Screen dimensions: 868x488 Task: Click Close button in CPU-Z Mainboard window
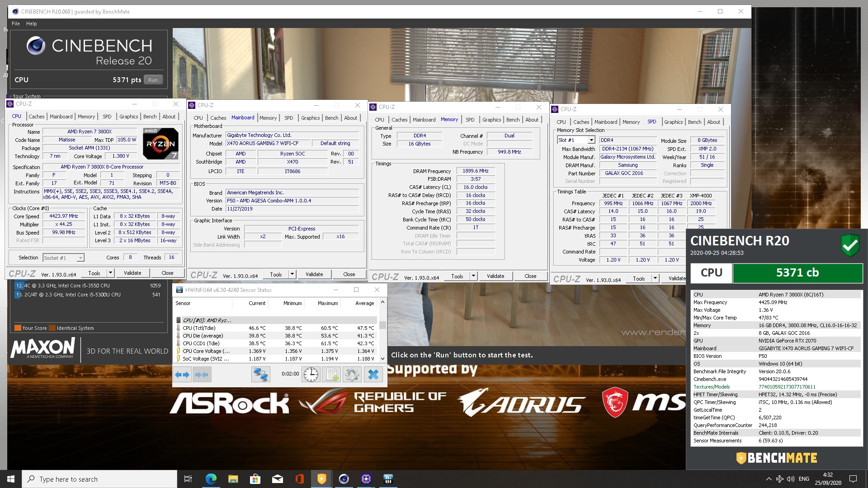[x=349, y=274]
